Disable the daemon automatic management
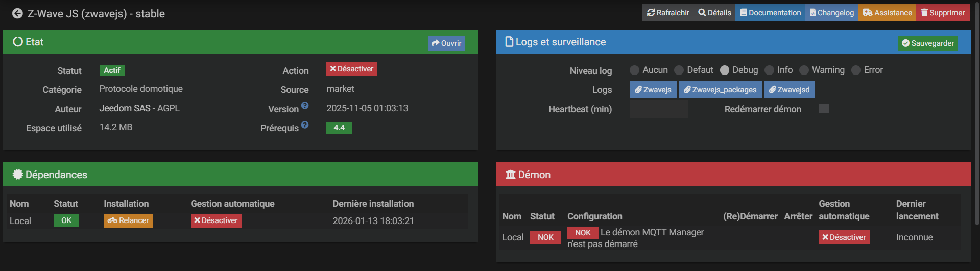The image size is (980, 271). coord(844,237)
